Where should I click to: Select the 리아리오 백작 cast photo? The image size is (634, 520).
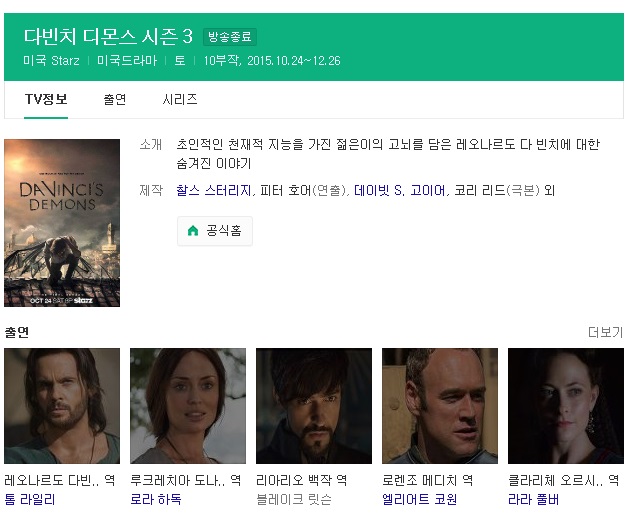coord(314,406)
